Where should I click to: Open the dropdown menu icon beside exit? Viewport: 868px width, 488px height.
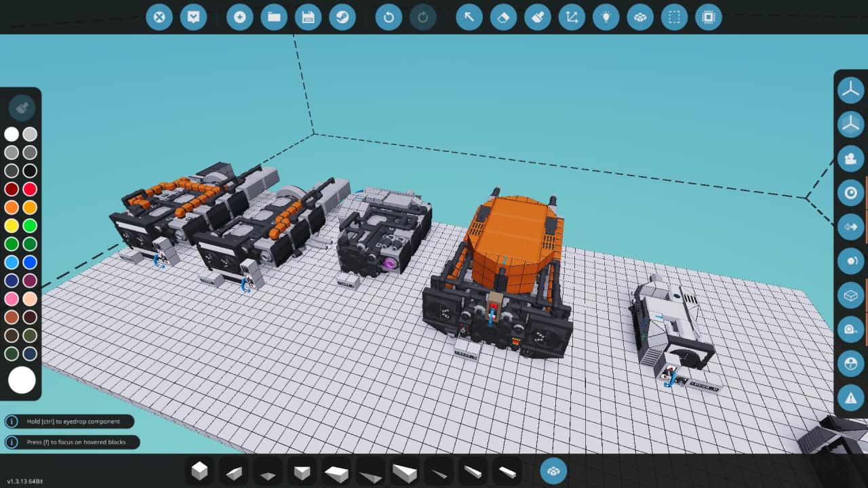pyautogui.click(x=193, y=18)
